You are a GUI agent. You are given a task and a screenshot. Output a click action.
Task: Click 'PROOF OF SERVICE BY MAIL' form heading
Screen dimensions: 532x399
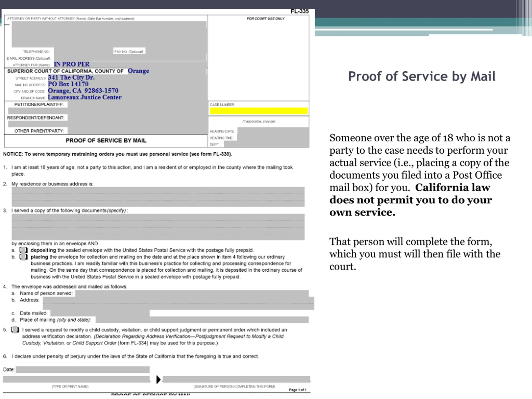[106, 140]
